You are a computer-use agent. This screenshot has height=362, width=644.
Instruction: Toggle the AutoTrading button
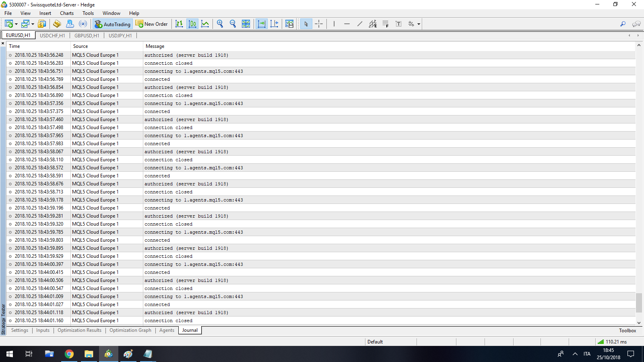pos(113,24)
